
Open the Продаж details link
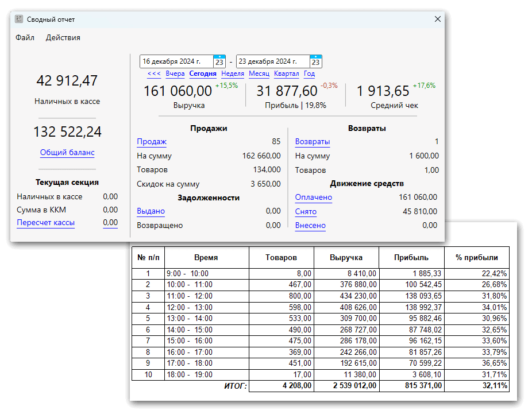[x=152, y=142]
